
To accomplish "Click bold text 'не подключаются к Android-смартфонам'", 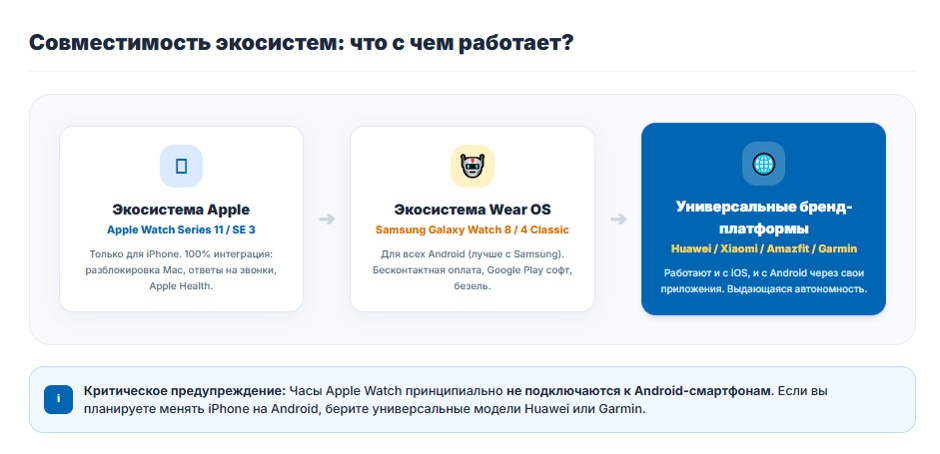I will click(x=640, y=392).
